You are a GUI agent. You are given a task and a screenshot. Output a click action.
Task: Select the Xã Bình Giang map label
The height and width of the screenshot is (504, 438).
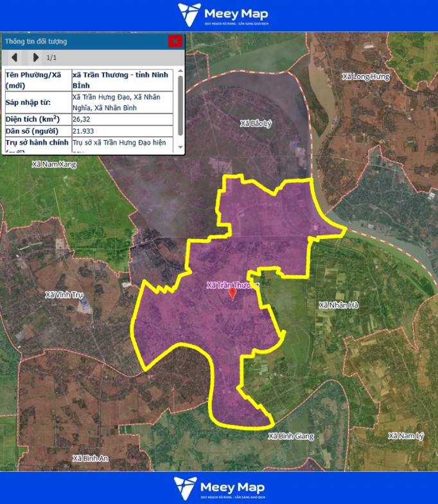[291, 437]
